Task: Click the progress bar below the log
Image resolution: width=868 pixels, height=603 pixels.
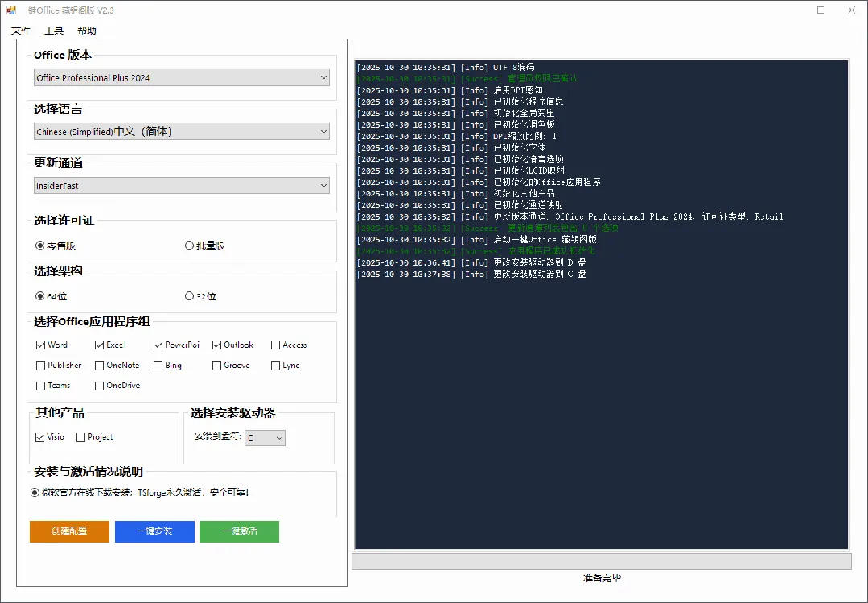Action: coord(601,561)
